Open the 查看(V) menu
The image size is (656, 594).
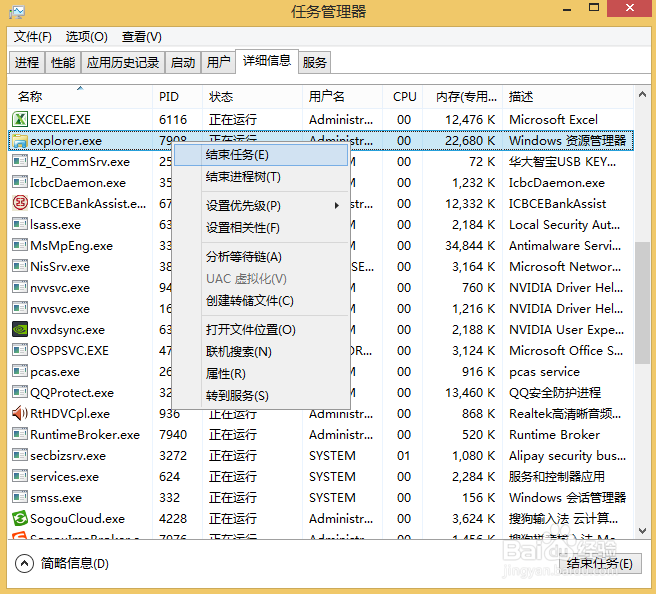pyautogui.click(x=141, y=37)
